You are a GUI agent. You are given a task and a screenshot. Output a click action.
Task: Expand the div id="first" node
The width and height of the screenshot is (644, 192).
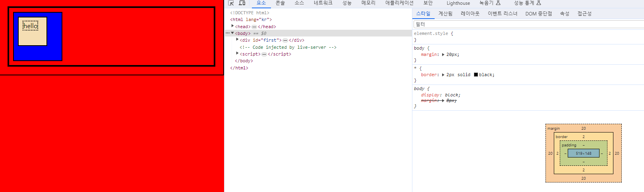click(x=237, y=39)
